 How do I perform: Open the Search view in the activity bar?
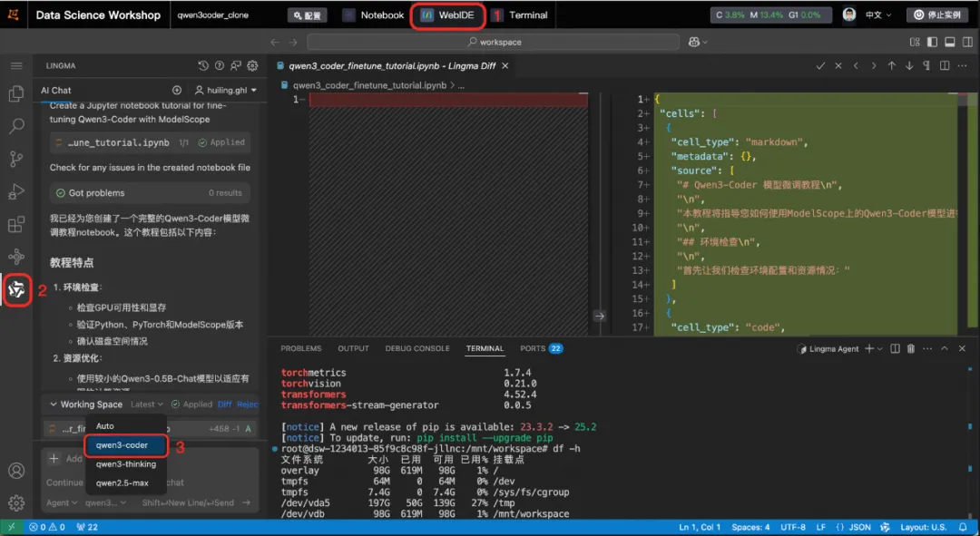tap(16, 126)
